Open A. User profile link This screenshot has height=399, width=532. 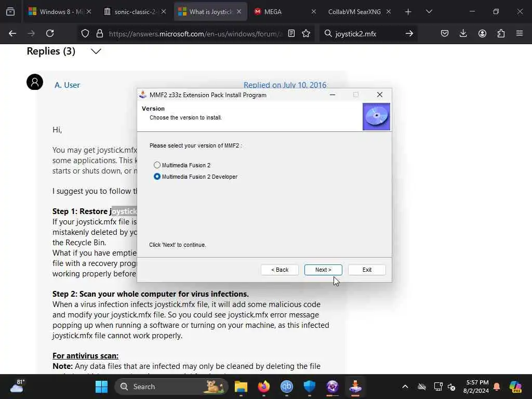[67, 85]
